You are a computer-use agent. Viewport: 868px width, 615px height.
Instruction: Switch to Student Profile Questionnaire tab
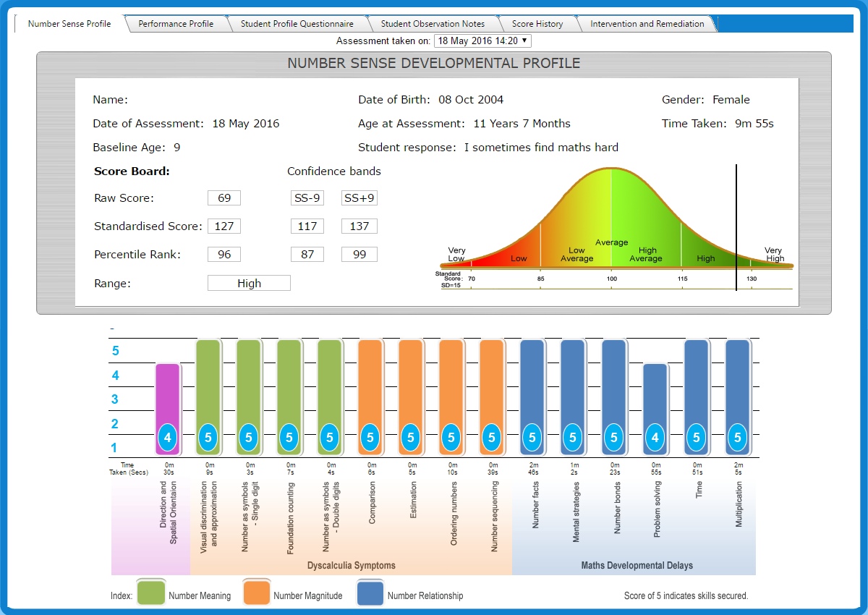point(297,24)
